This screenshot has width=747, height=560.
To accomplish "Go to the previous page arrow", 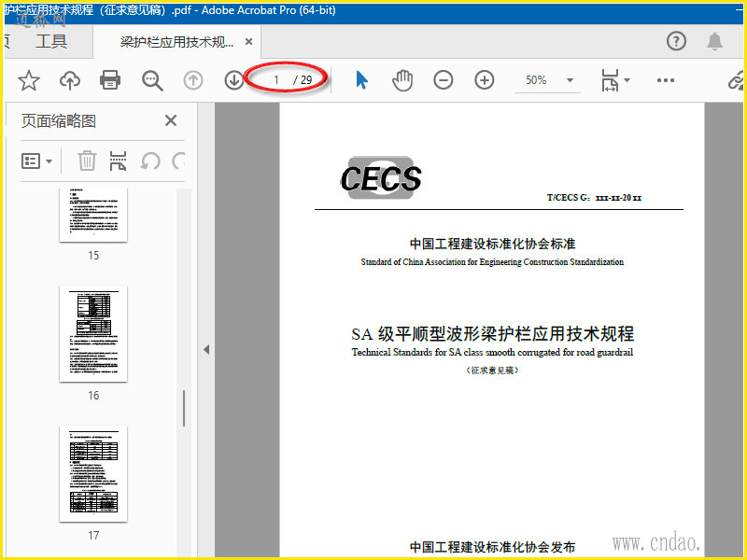I will [x=193, y=80].
